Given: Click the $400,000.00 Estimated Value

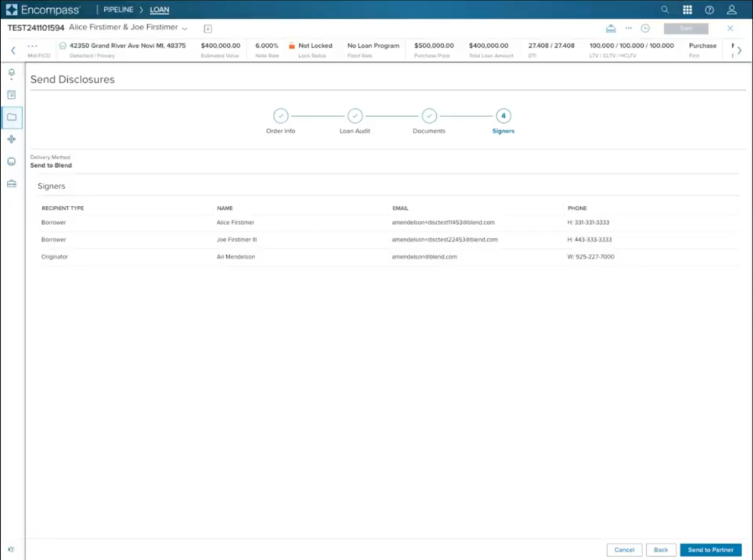Looking at the screenshot, I should (x=221, y=46).
